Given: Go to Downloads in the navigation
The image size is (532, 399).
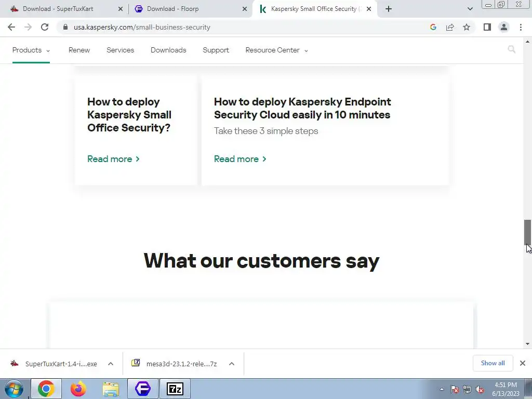Looking at the screenshot, I should click(168, 50).
